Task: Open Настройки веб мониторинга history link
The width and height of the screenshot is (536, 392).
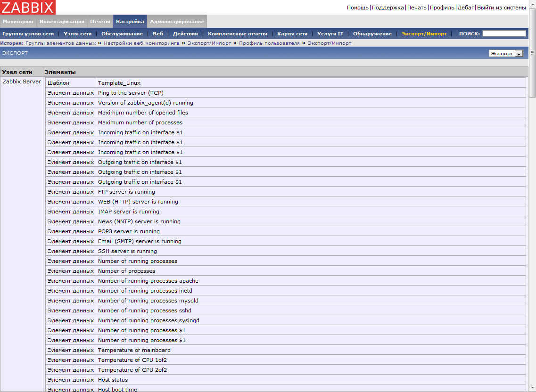Action: (x=141, y=43)
